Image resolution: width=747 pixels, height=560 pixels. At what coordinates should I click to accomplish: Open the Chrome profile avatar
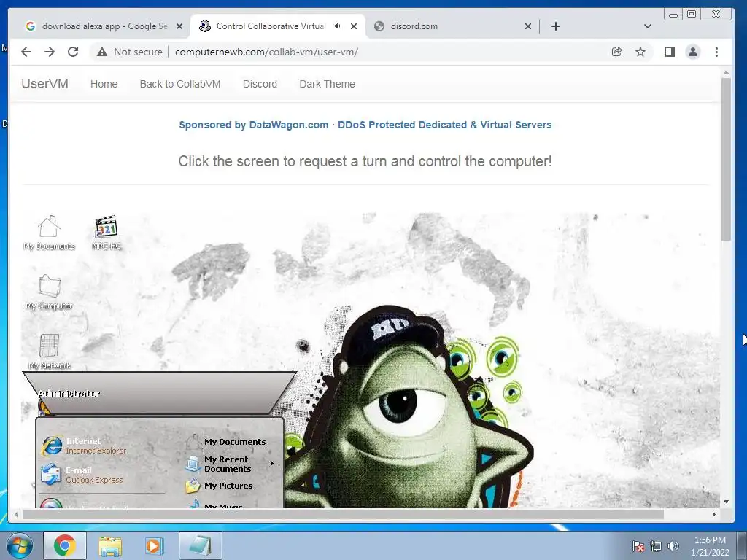point(693,52)
